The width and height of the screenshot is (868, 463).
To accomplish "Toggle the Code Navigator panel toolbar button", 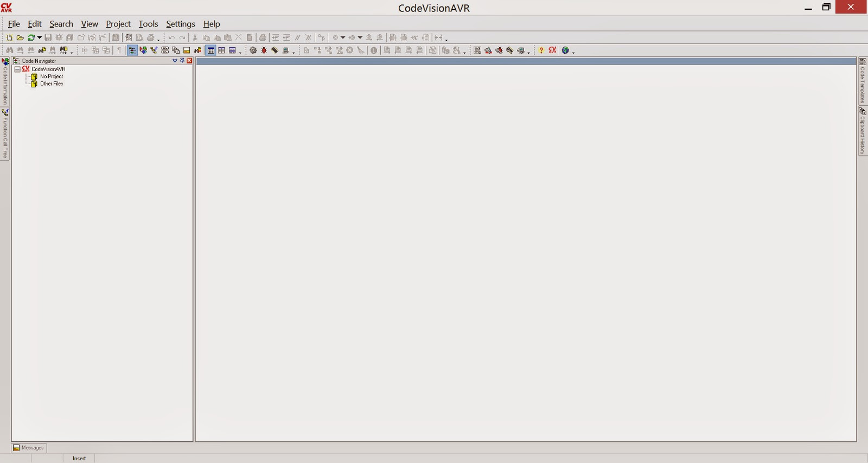I will (132, 50).
